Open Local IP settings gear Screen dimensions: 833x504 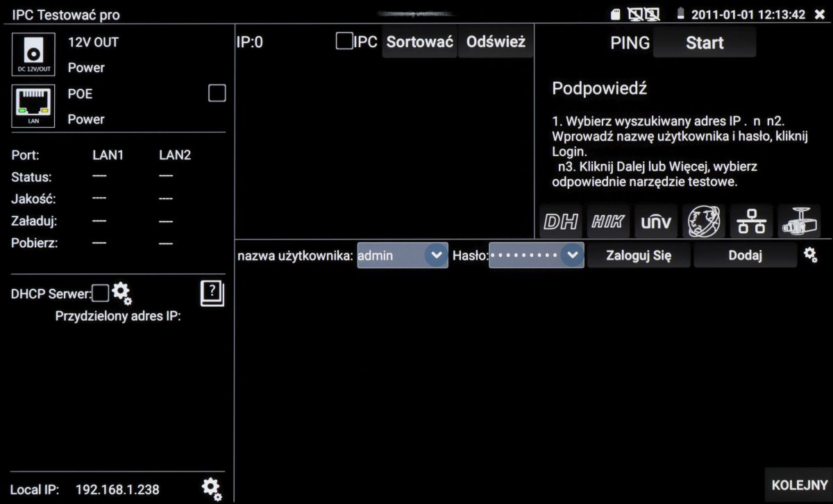[x=212, y=489]
